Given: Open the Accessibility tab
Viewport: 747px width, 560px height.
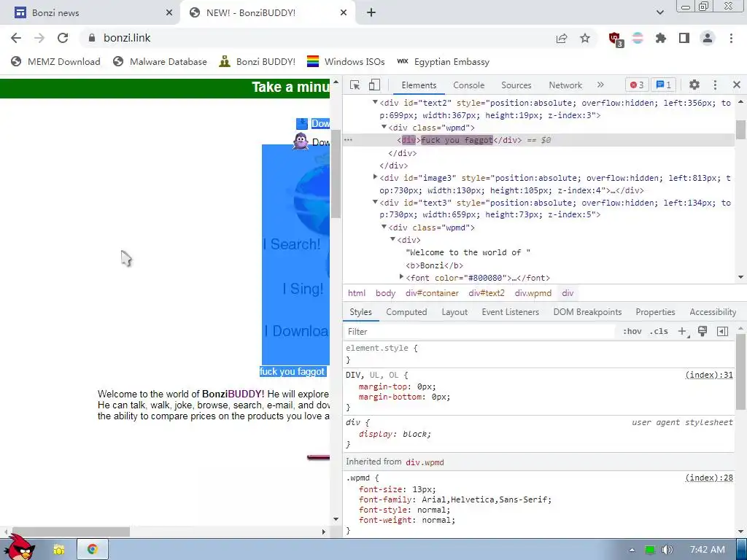Looking at the screenshot, I should (713, 312).
